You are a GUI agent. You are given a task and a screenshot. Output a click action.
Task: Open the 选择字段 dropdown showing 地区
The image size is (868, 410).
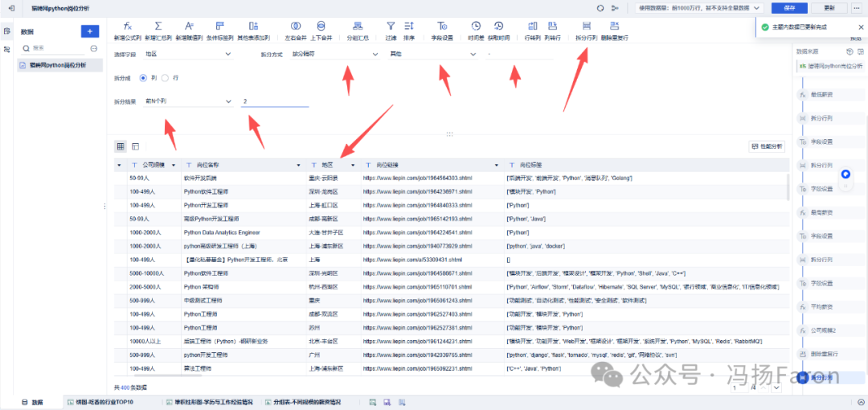pyautogui.click(x=187, y=55)
